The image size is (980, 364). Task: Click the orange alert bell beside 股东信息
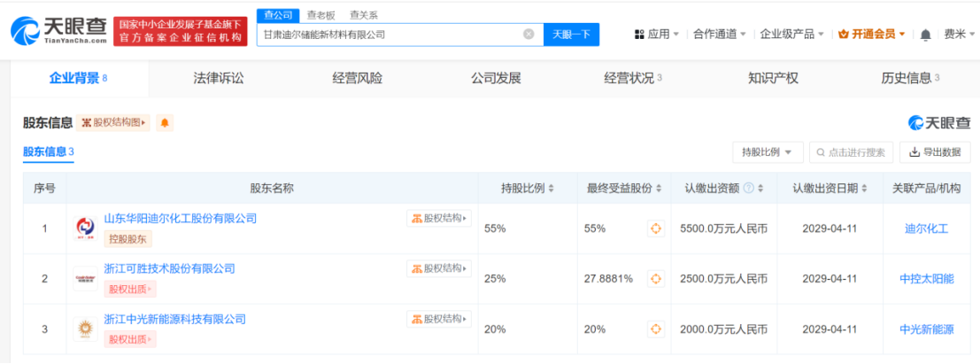click(165, 123)
